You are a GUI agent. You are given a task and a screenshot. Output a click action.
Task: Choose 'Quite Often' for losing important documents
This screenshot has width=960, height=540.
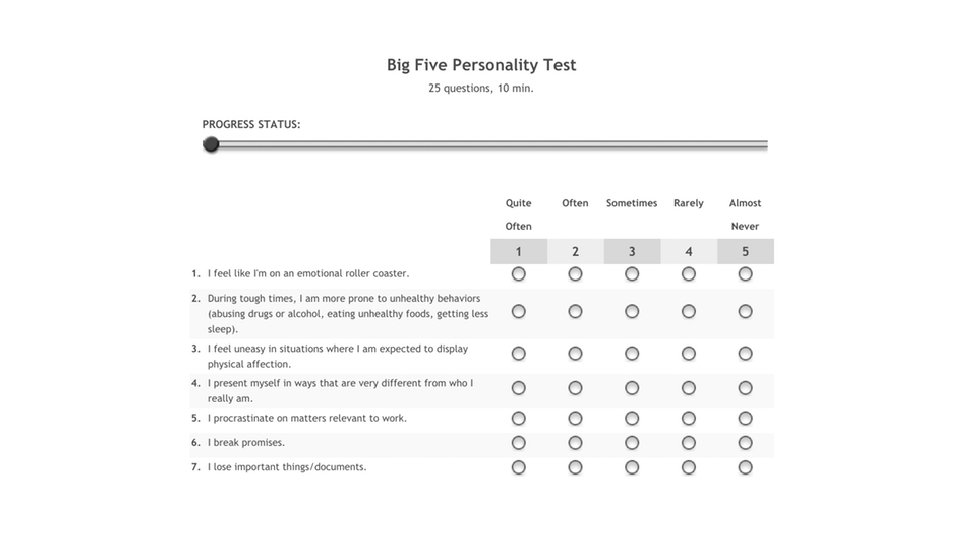519,468
